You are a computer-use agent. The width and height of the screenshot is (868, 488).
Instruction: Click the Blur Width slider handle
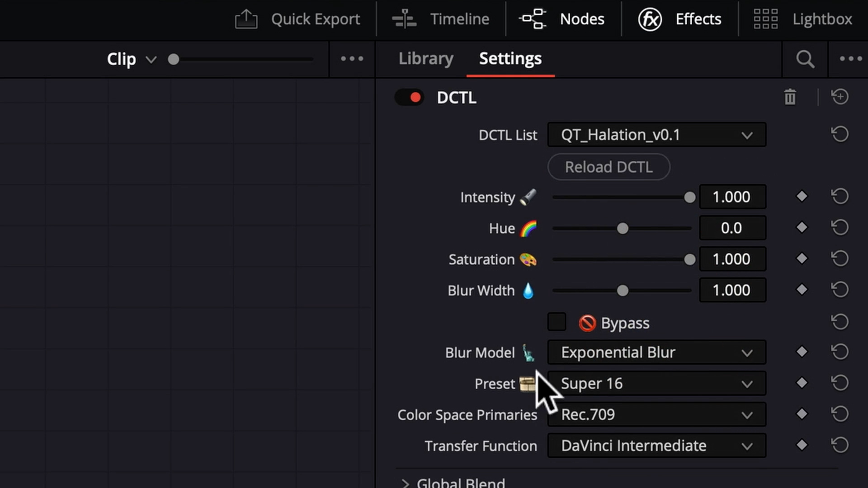(623, 291)
